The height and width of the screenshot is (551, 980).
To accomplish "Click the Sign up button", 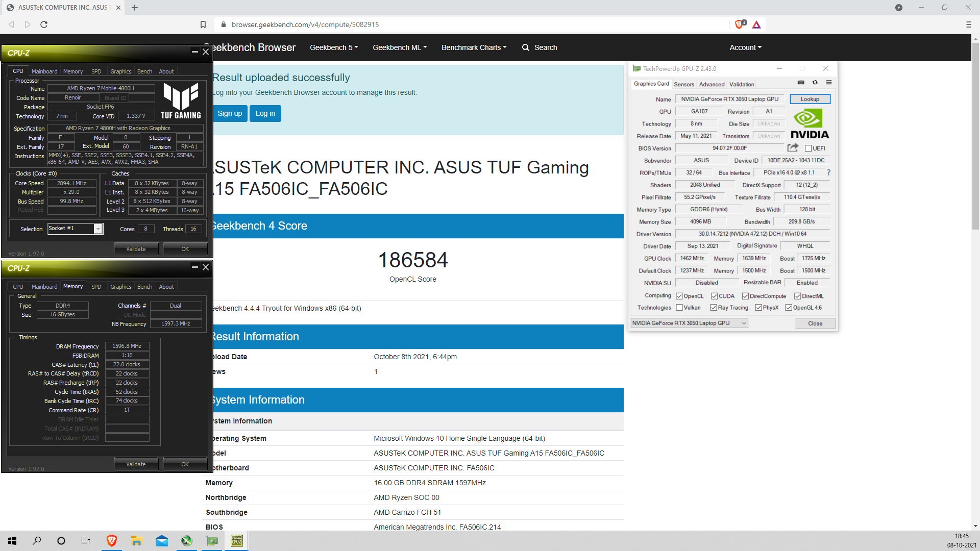I will [x=230, y=113].
